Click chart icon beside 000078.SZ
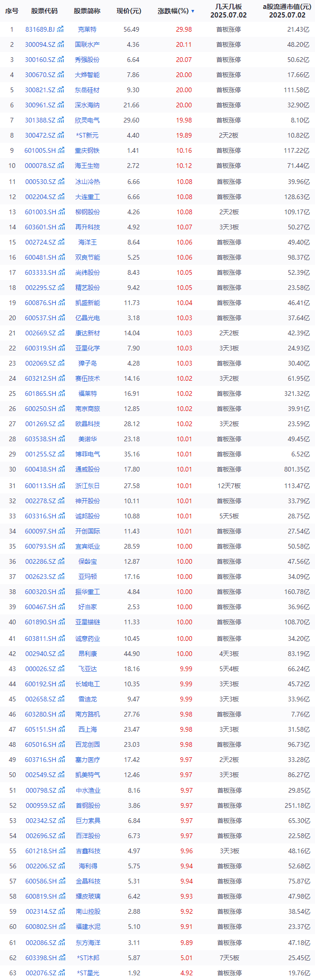Image resolution: width=315 pixels, height=980 pixels. [61, 166]
